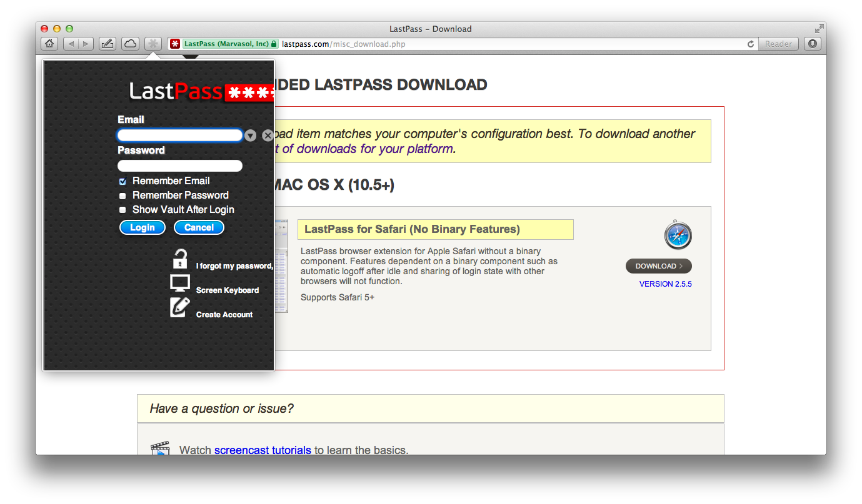
Task: Clear the email field with X icon
Action: point(268,136)
